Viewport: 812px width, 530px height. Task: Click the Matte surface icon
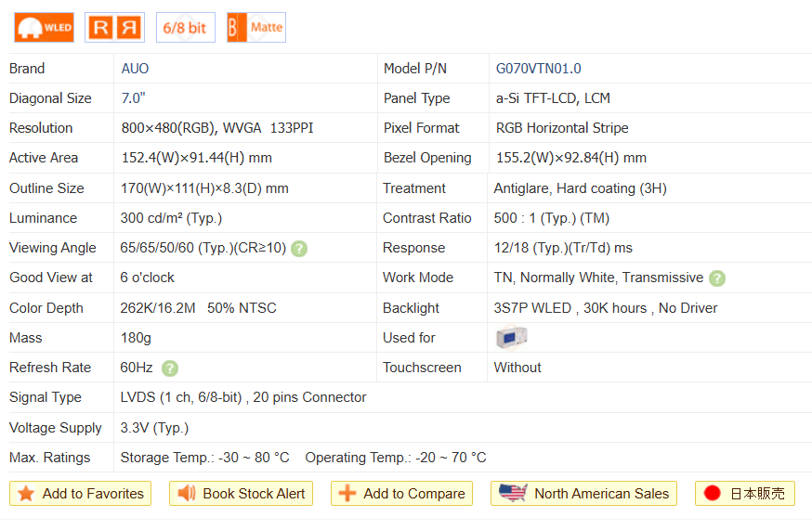point(255,28)
